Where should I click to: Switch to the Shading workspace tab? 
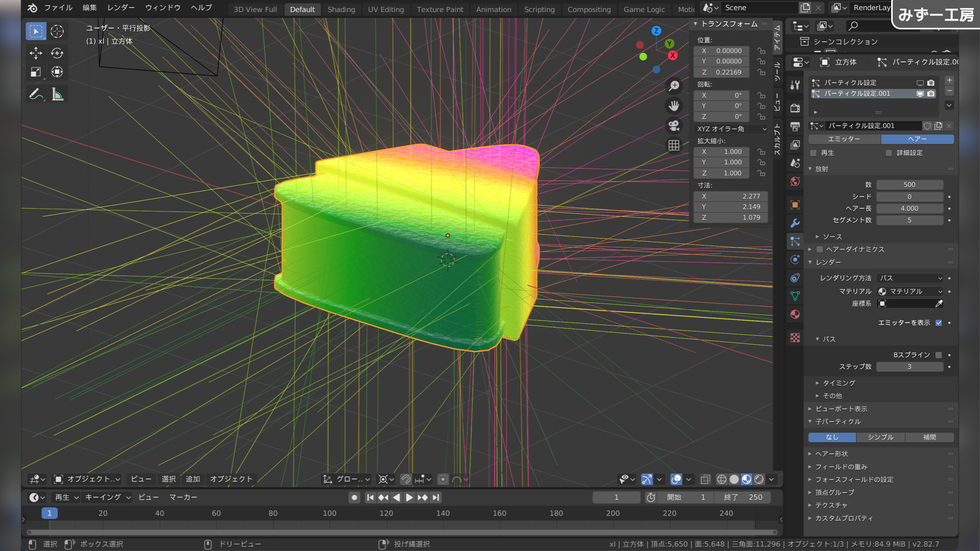click(341, 9)
